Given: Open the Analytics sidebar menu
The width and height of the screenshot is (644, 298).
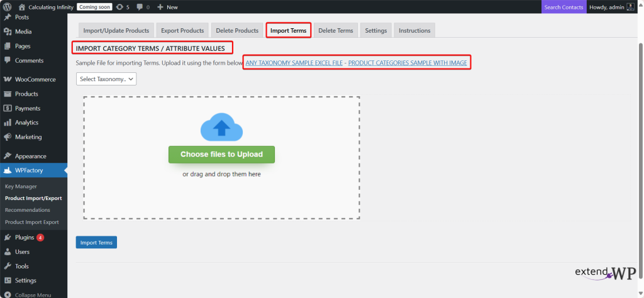Looking at the screenshot, I should point(26,123).
